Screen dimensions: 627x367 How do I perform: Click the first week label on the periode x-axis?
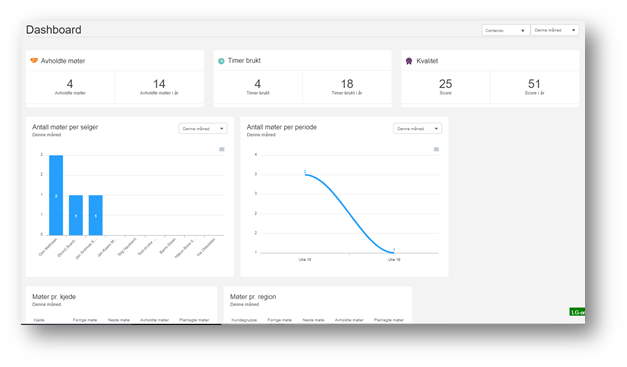(x=305, y=259)
